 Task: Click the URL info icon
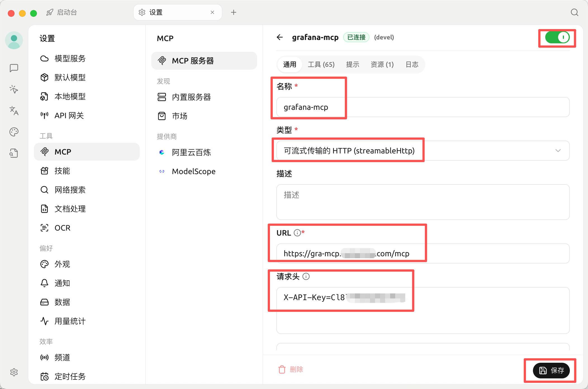coord(297,233)
